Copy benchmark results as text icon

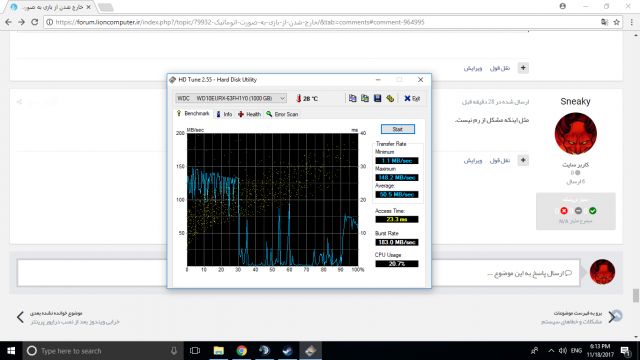pyautogui.click(x=352, y=98)
